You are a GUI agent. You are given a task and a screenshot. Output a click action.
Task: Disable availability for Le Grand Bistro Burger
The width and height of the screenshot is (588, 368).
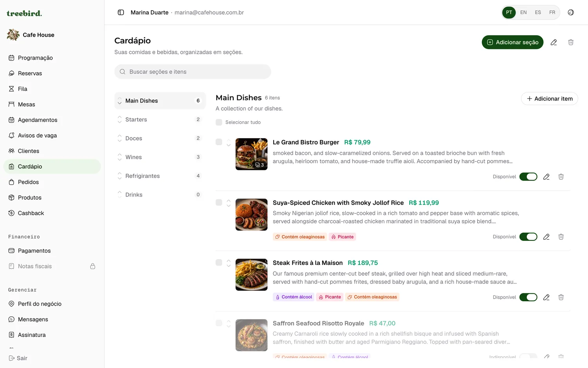click(528, 177)
